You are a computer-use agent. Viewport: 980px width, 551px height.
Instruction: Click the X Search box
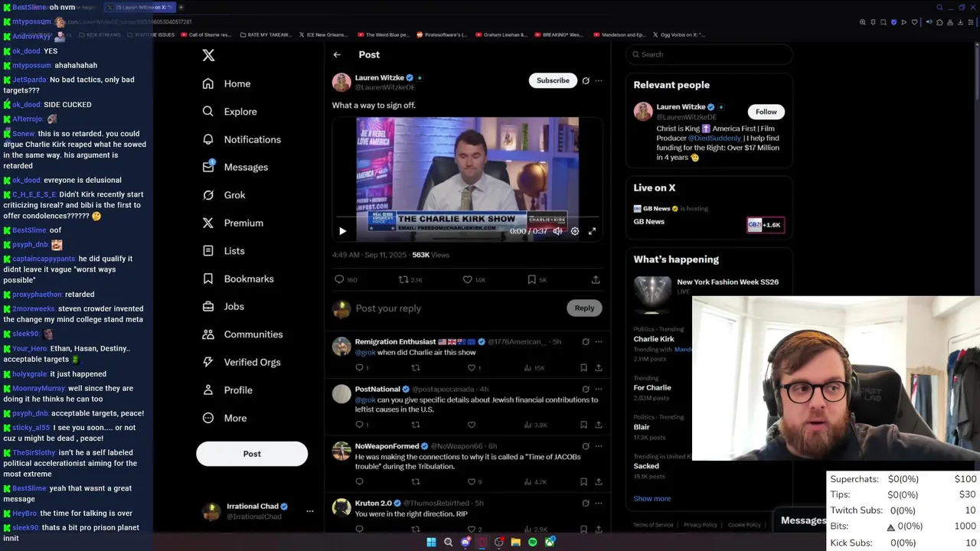click(x=709, y=54)
